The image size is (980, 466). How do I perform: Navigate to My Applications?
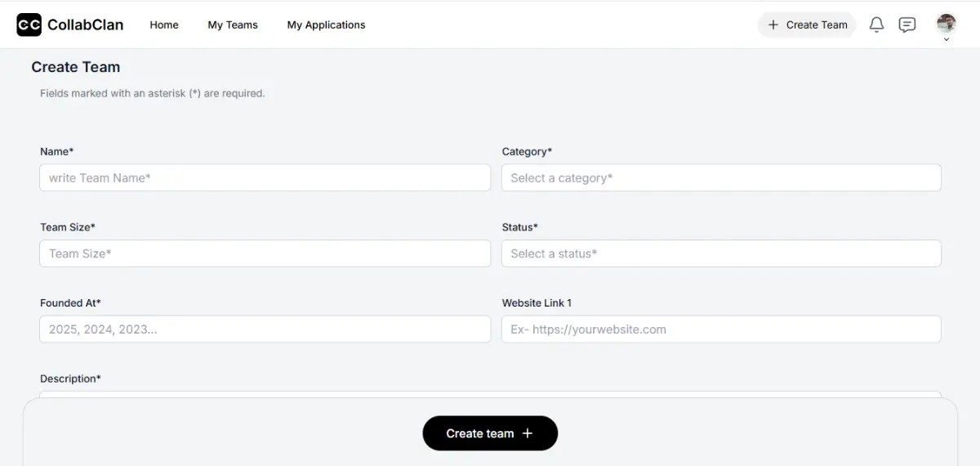tap(326, 25)
